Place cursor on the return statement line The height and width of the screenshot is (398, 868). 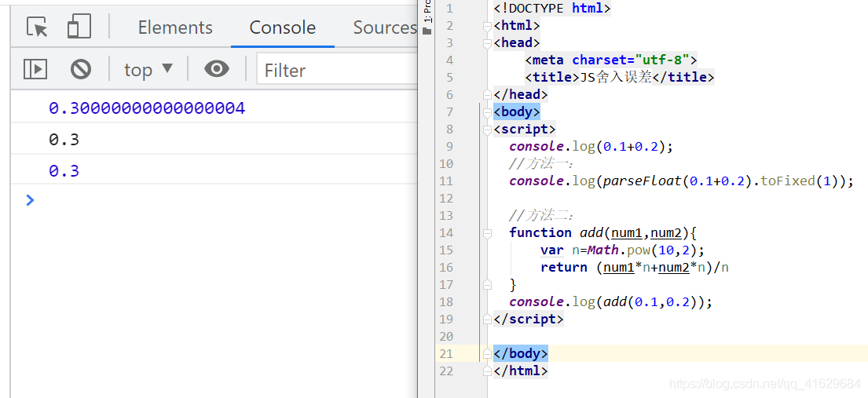[x=635, y=268]
